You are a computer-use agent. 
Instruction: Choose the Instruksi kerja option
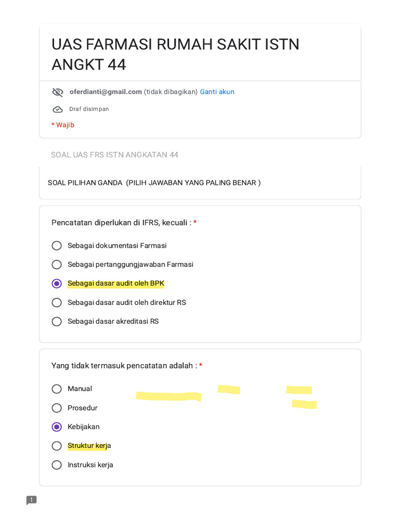click(x=57, y=465)
